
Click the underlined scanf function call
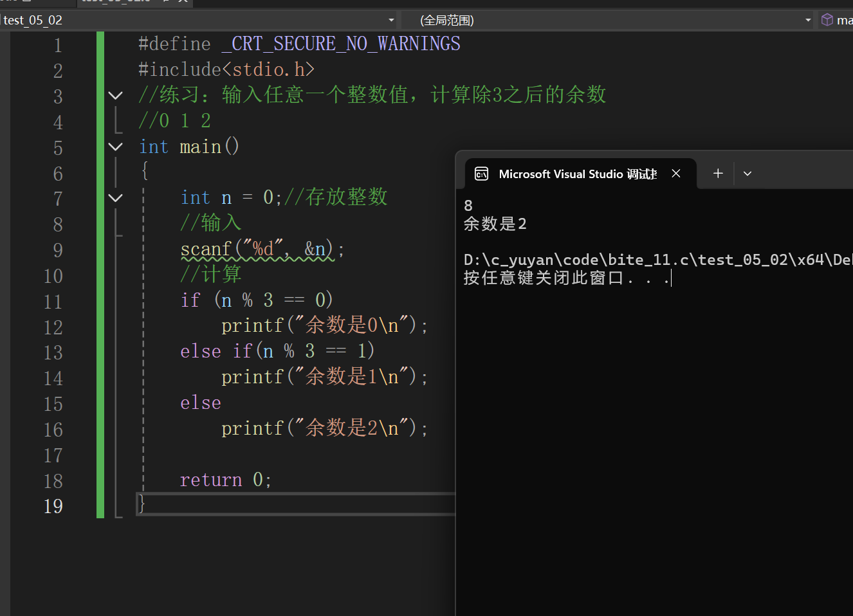tap(206, 249)
